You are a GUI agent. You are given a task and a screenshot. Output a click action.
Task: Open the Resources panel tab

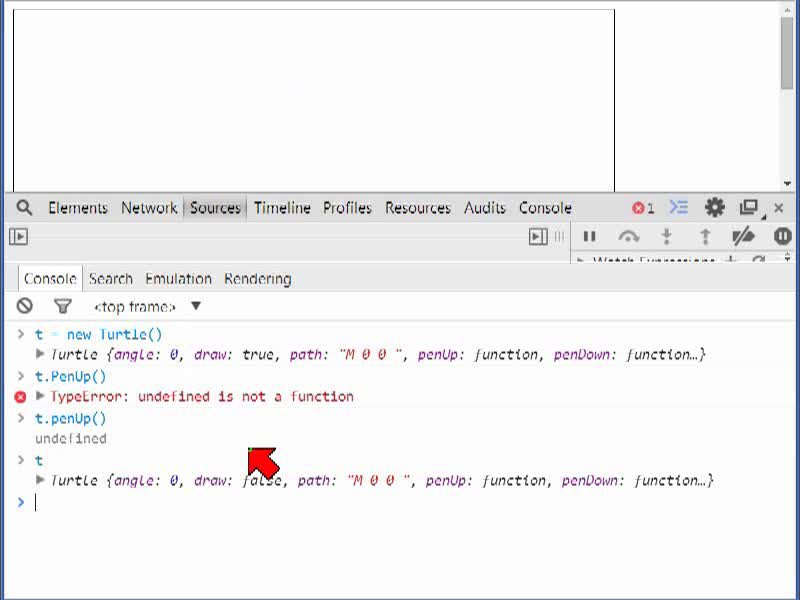(418, 208)
